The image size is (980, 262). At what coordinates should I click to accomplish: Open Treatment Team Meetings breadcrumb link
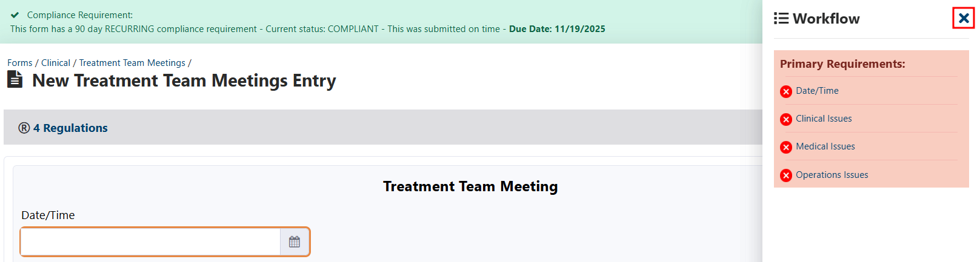pos(132,63)
